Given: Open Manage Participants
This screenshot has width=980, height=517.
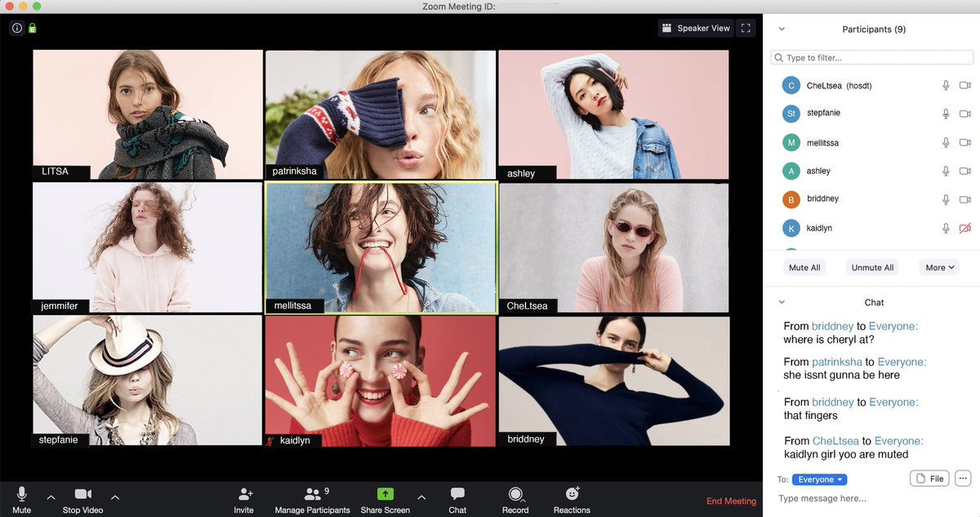Looking at the screenshot, I should [312, 500].
